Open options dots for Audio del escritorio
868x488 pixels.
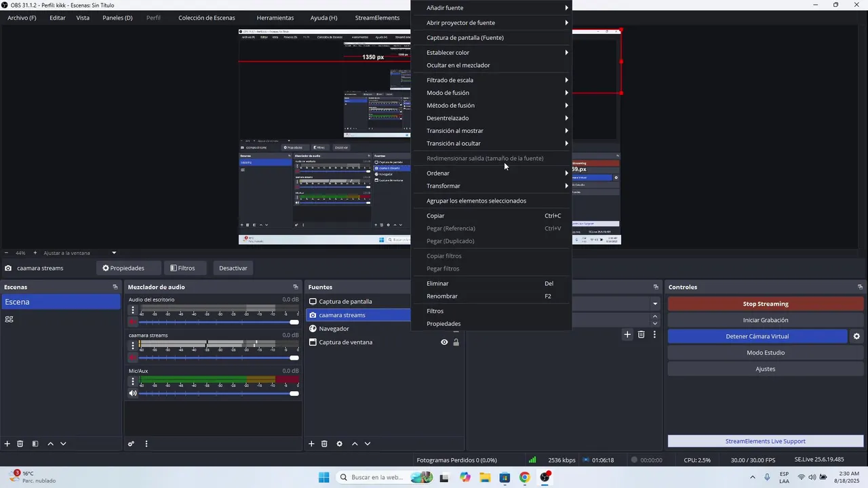point(133,310)
